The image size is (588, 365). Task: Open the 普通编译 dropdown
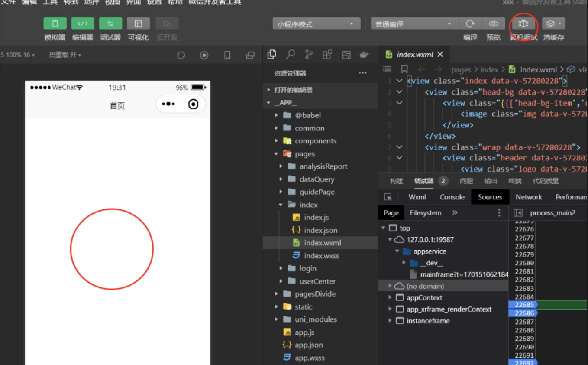point(414,24)
